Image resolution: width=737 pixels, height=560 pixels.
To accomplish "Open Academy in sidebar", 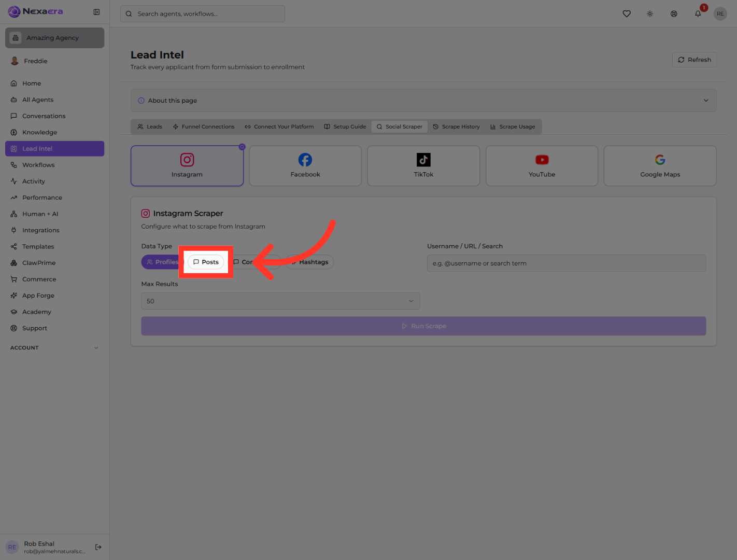I will [x=54, y=312].
